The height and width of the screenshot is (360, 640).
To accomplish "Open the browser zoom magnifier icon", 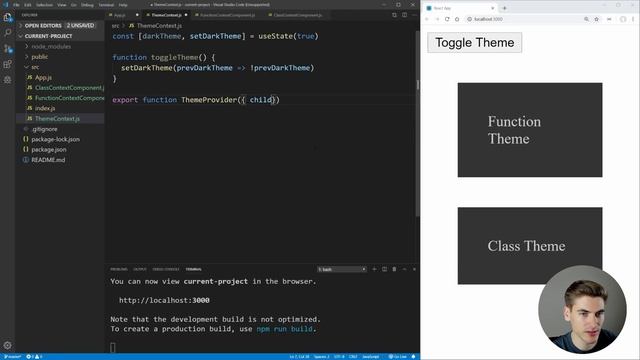I will point(586,19).
